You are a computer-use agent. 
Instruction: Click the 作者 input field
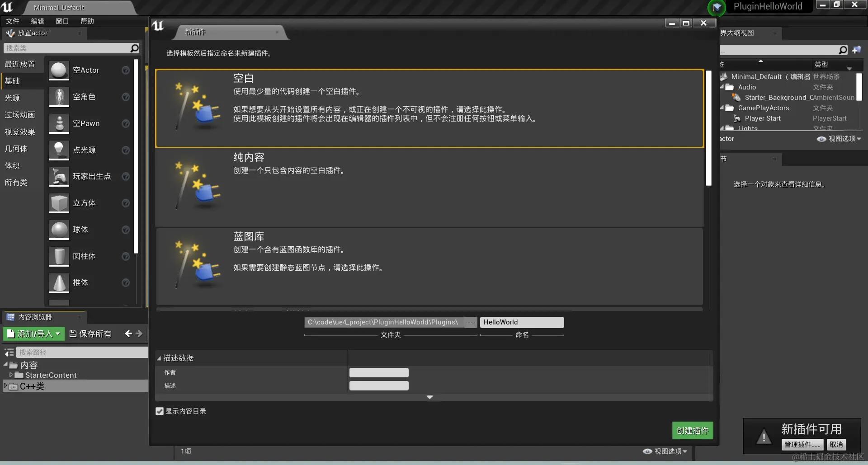(x=379, y=372)
